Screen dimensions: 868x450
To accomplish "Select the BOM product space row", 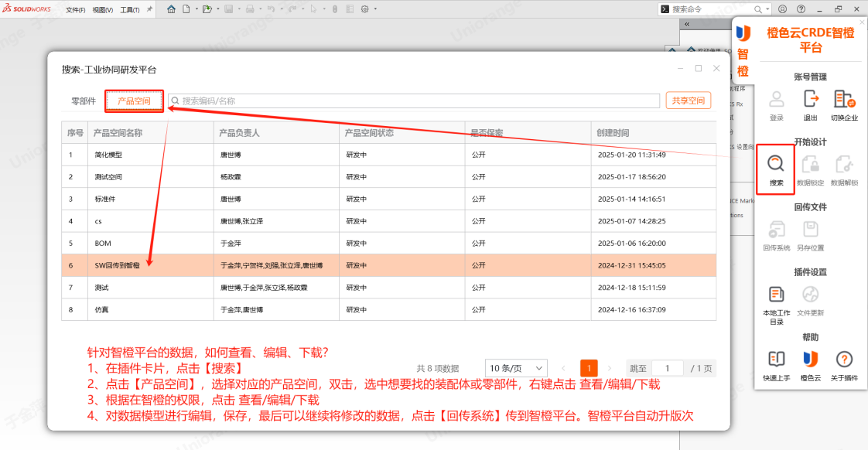I will [388, 243].
